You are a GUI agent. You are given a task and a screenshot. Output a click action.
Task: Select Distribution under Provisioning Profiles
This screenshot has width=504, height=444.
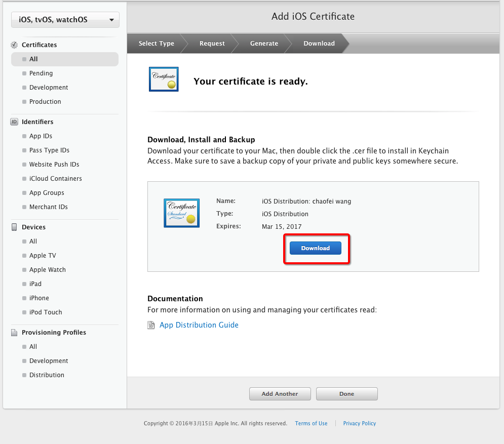pyautogui.click(x=47, y=375)
